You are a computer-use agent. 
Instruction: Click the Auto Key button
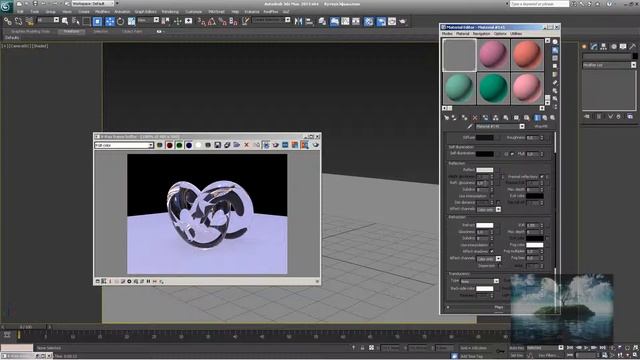pos(516,348)
